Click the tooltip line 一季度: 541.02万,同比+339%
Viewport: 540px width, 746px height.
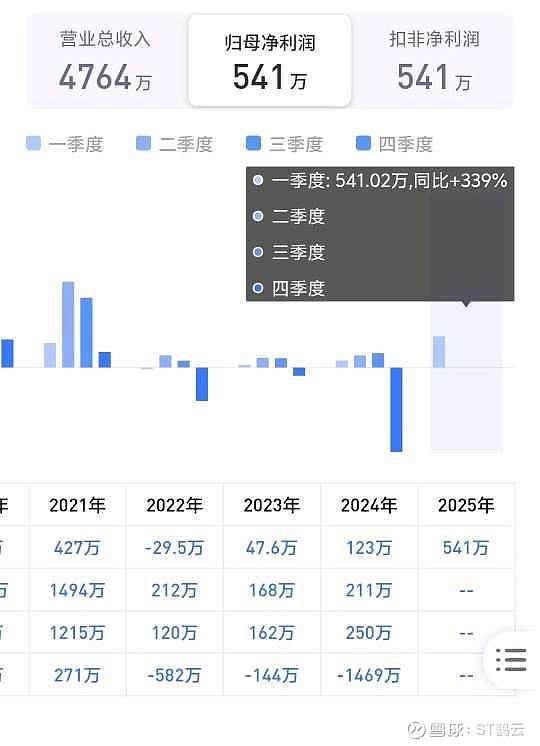(381, 181)
